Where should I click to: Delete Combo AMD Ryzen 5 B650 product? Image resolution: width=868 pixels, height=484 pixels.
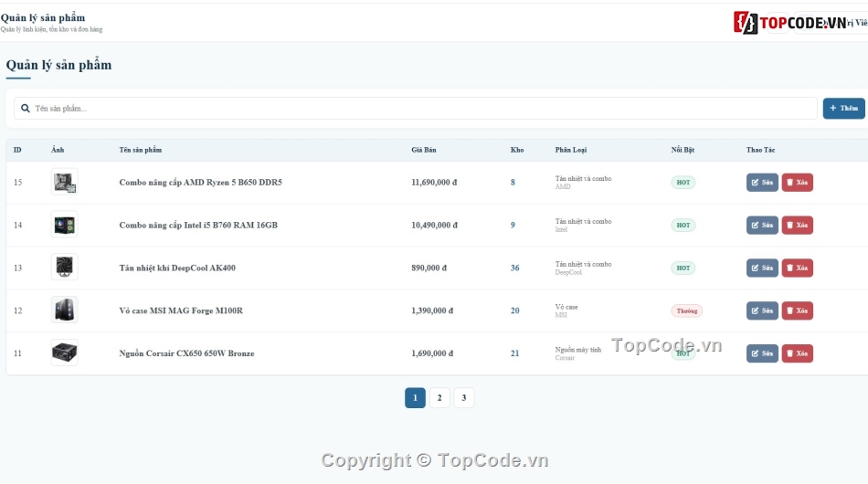pyautogui.click(x=797, y=183)
